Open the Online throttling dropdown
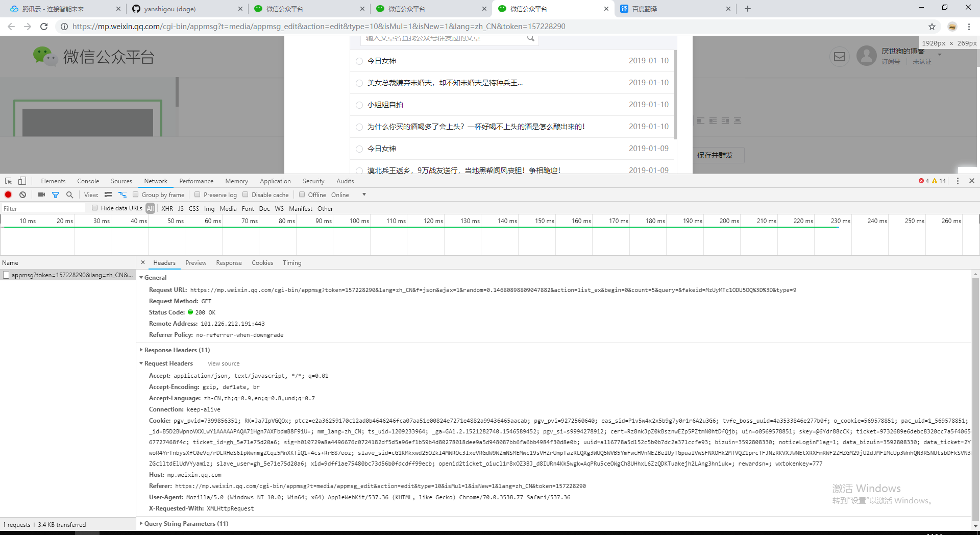The width and height of the screenshot is (980, 535). 349,195
